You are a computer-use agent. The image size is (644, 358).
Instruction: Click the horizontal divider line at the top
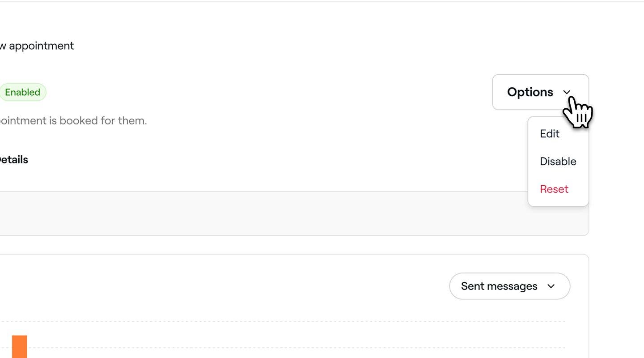tap(322, 2)
